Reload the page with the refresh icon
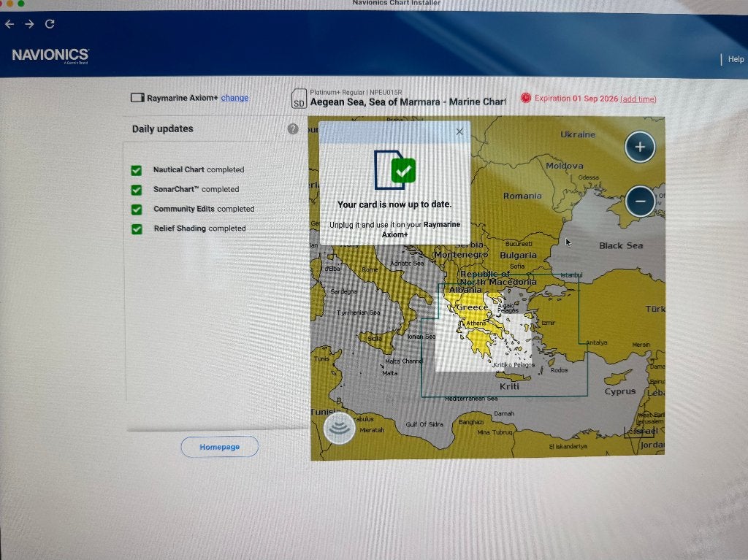The width and height of the screenshot is (748, 560). (x=50, y=24)
